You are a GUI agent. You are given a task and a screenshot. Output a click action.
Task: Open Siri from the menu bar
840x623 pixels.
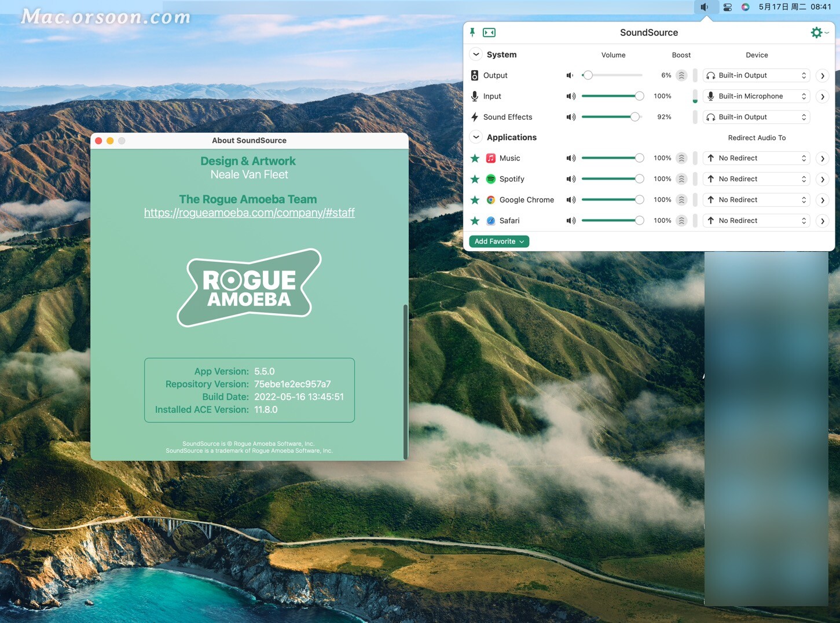coord(746,7)
